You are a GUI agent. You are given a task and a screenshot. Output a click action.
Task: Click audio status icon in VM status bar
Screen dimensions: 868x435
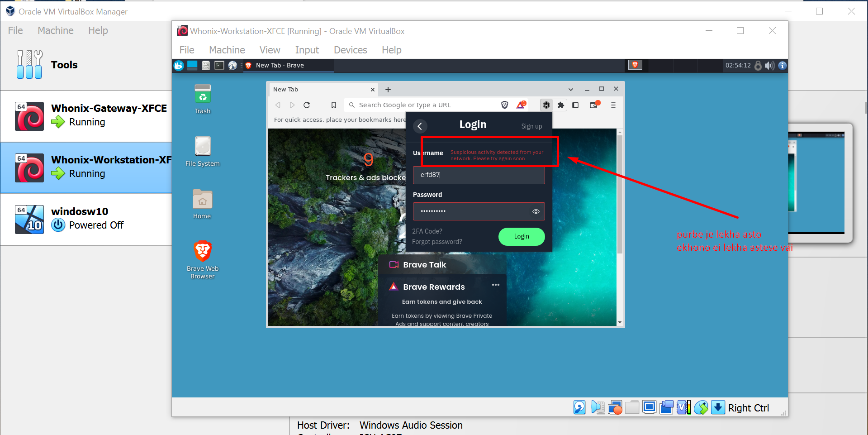coord(598,407)
